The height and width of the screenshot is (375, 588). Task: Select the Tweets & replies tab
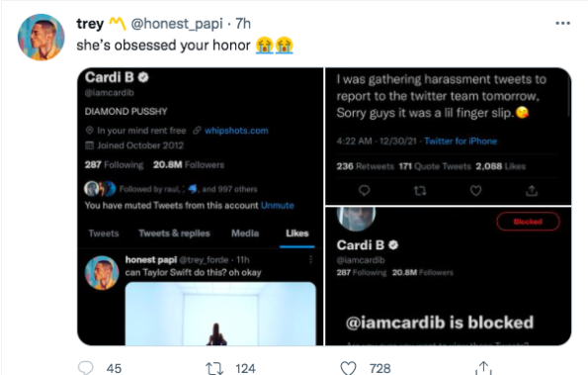point(174,234)
